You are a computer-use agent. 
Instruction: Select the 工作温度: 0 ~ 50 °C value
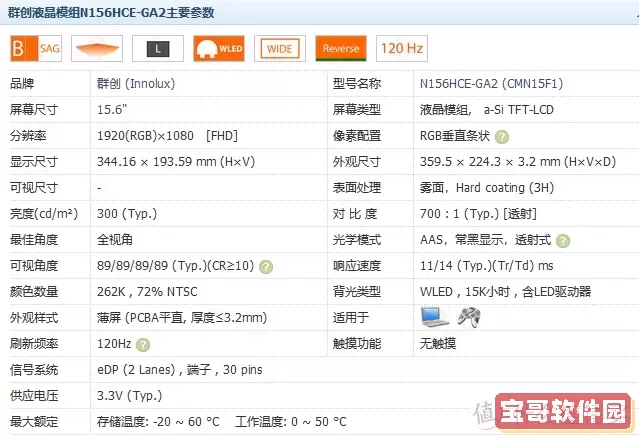[x=291, y=422]
